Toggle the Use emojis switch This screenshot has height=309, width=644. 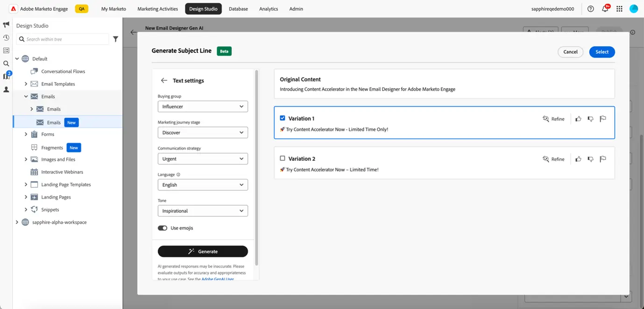pos(163,228)
